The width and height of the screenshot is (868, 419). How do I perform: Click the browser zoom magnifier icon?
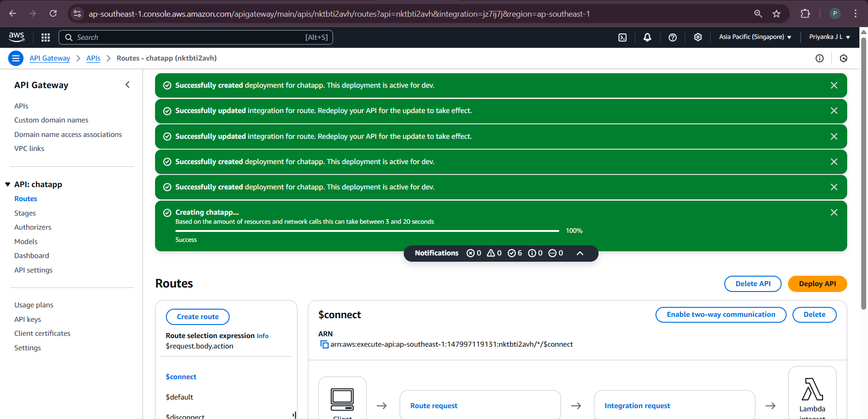tap(758, 14)
